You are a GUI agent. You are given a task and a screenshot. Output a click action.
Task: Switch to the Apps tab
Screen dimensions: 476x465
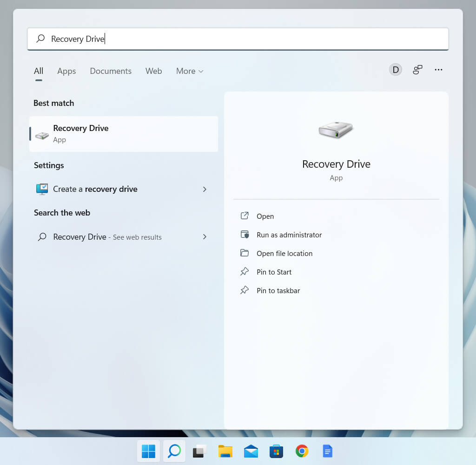coord(66,71)
